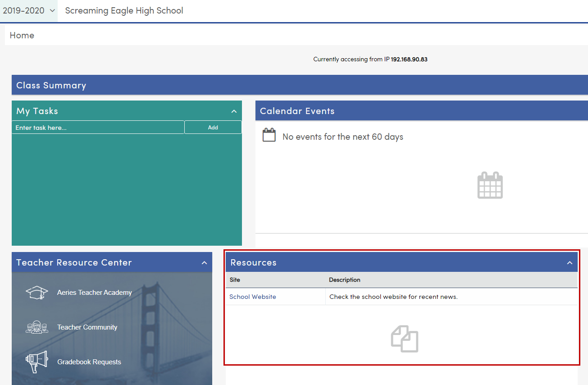Click the large calendar placeholder icon
The height and width of the screenshot is (385, 588).
pyautogui.click(x=490, y=185)
